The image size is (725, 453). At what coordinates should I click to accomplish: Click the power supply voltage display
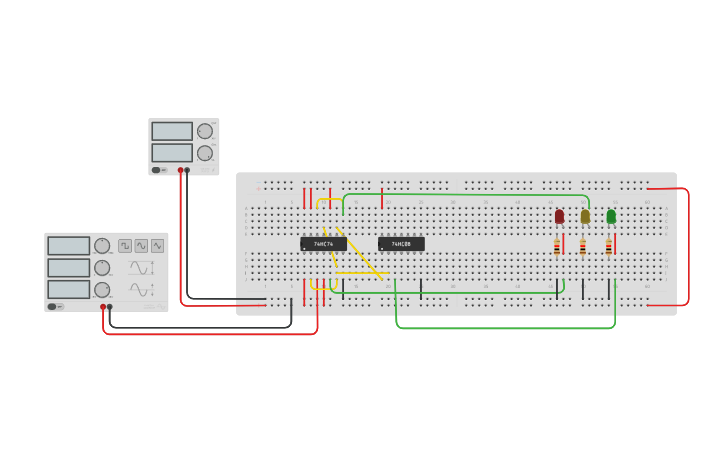coord(172,131)
